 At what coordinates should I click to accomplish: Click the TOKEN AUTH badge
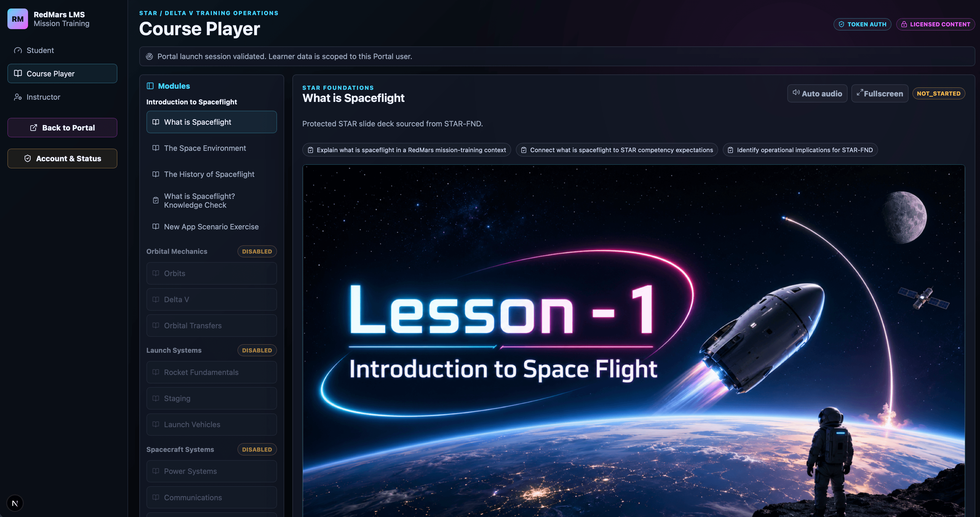point(862,24)
